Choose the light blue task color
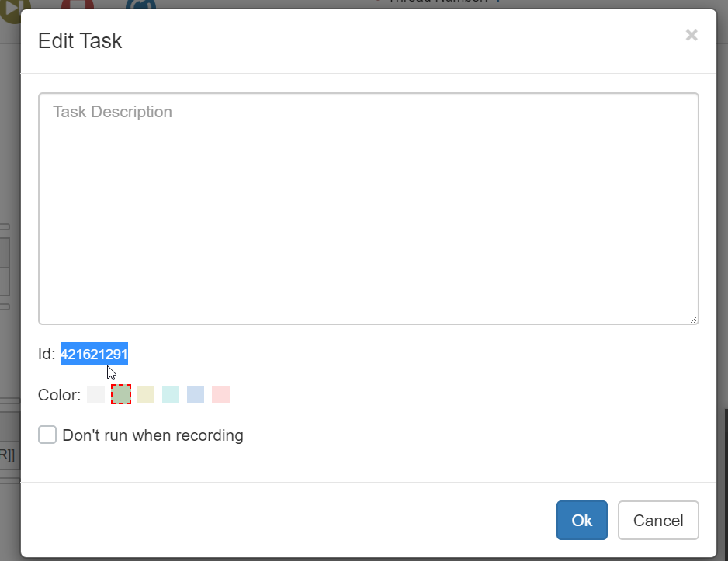Screen dimensions: 728x561 tap(196, 394)
